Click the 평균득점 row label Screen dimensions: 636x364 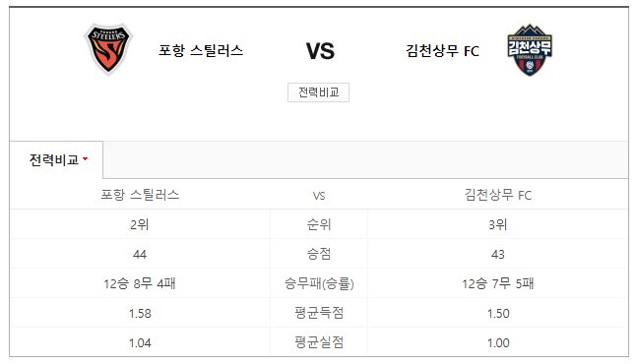click(319, 313)
